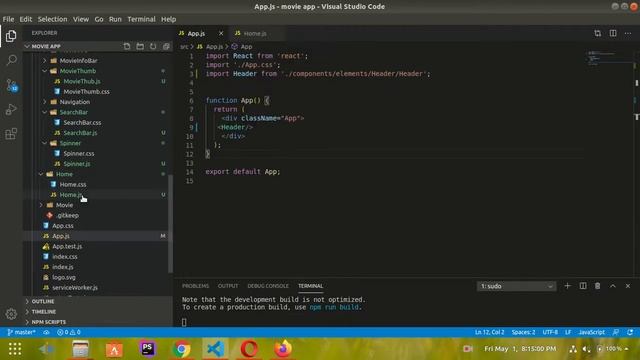Image resolution: width=640 pixels, height=360 pixels.
Task: Expand the Navigation folder
Action: pyautogui.click(x=75, y=102)
